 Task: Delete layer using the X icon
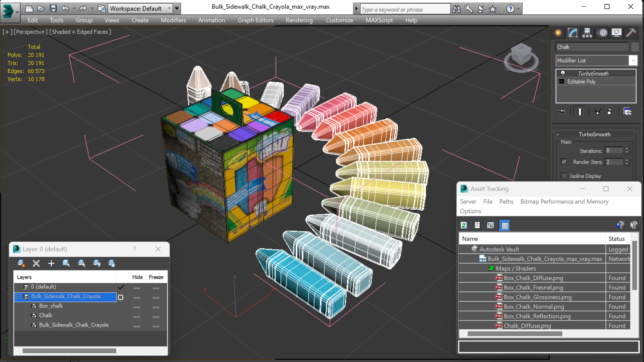click(x=36, y=264)
